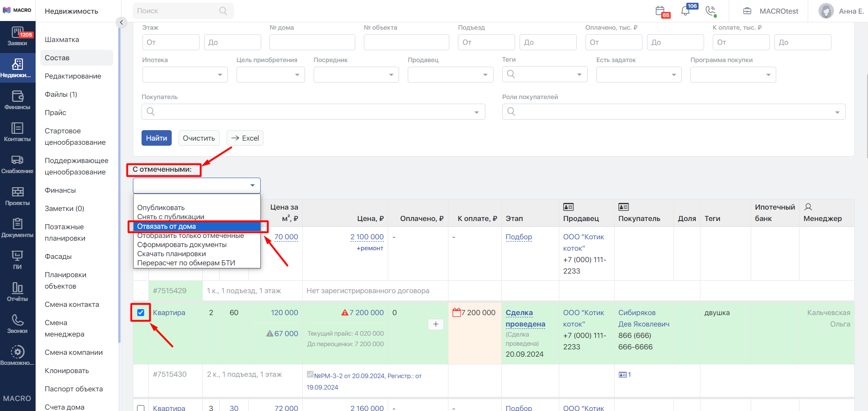The width and height of the screenshot is (868, 411).
Task: Open the Финансы sidebar icon
Action: click(x=17, y=100)
